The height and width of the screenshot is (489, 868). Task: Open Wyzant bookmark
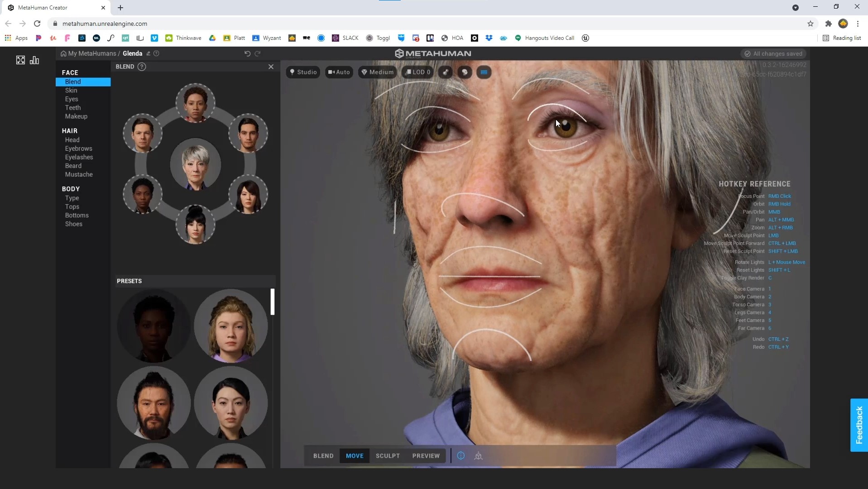click(x=267, y=38)
